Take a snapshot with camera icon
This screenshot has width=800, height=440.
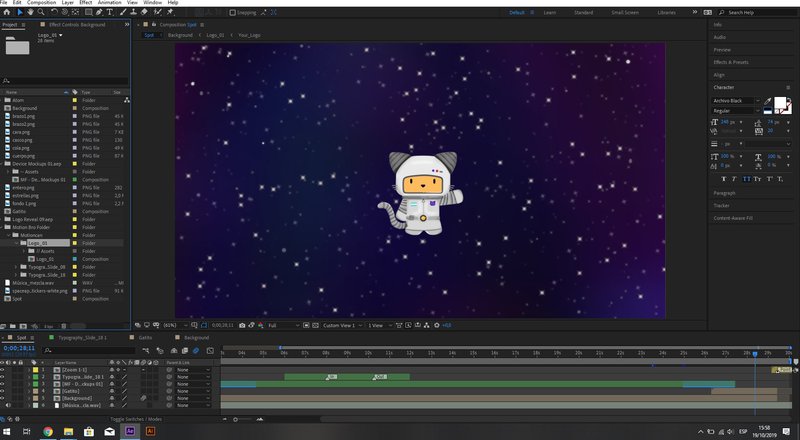(x=242, y=325)
